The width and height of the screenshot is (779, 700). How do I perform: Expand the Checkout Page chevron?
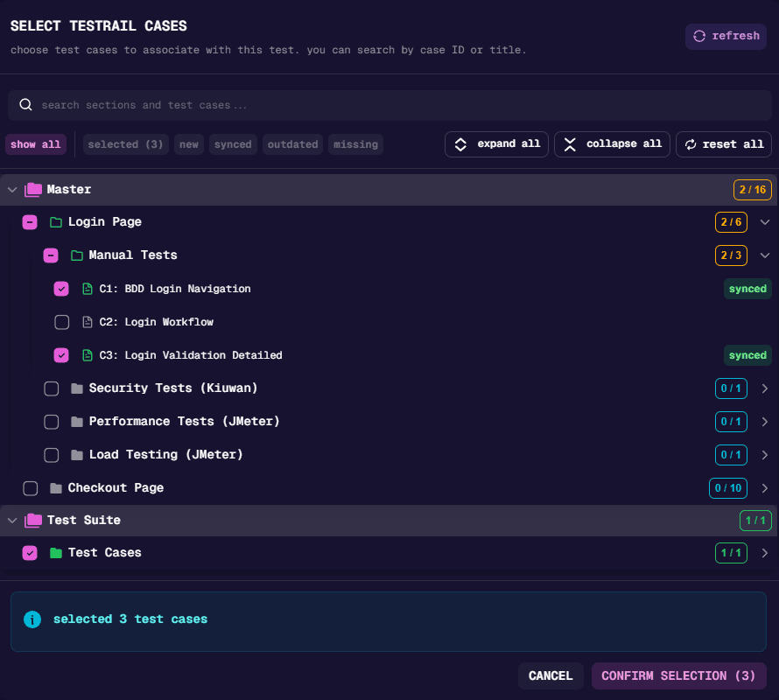click(765, 488)
